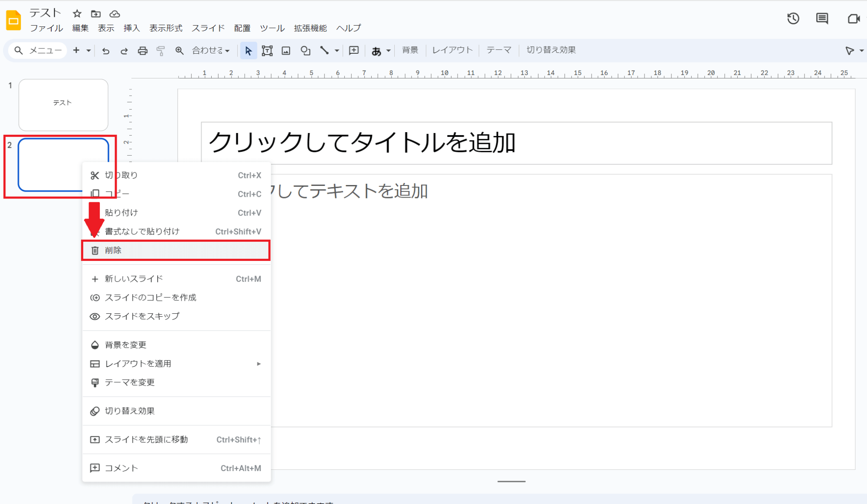Image resolution: width=867 pixels, height=504 pixels.
Task: Open the 合わせる zoom dropdown
Action: point(211,51)
